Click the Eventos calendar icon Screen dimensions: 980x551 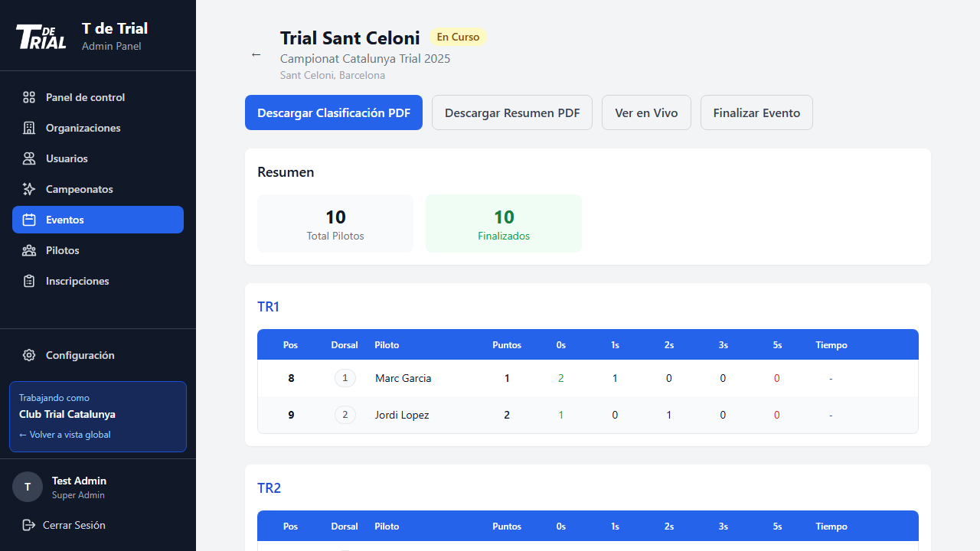29,220
